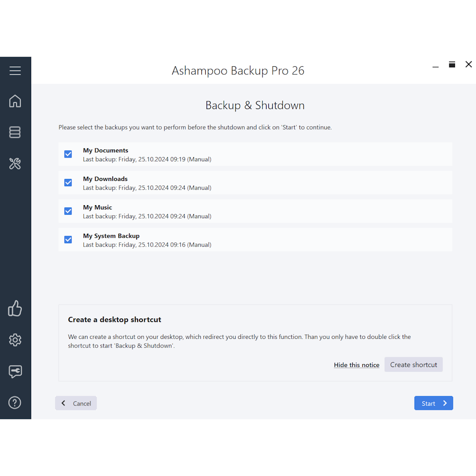
Task: Go to Home via house icon
Action: [x=15, y=101]
